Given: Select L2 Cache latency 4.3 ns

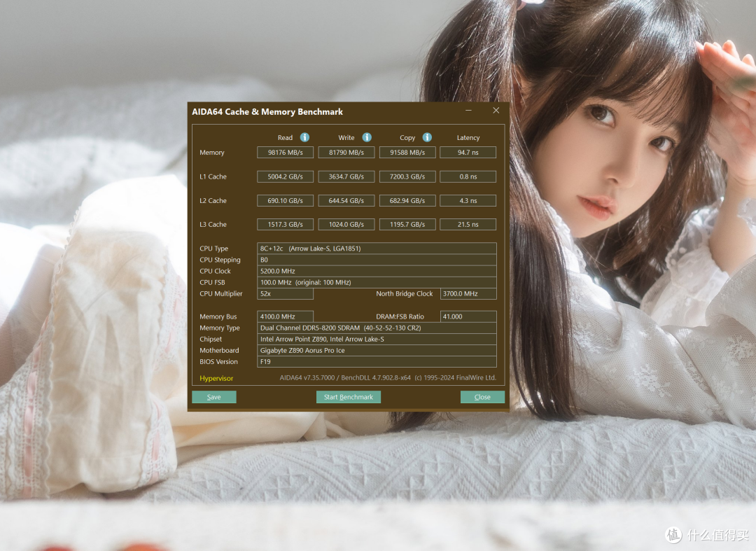Looking at the screenshot, I should 468,200.
